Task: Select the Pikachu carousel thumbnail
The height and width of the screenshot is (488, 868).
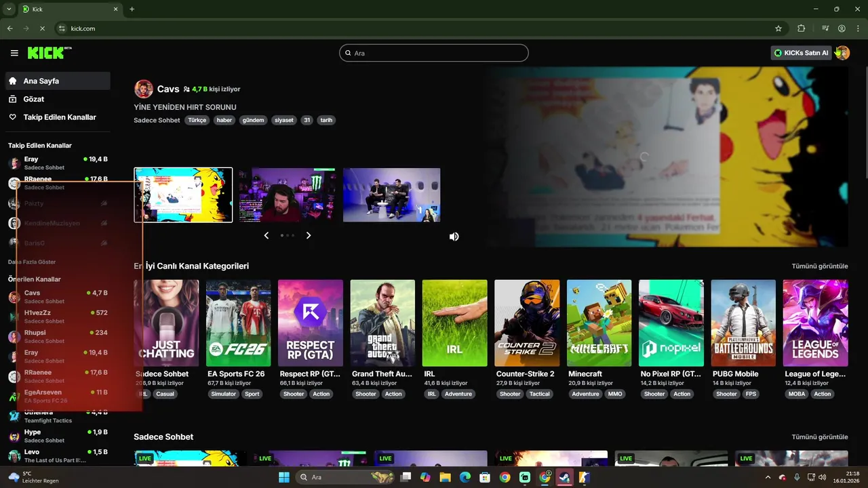Action: [x=183, y=195]
